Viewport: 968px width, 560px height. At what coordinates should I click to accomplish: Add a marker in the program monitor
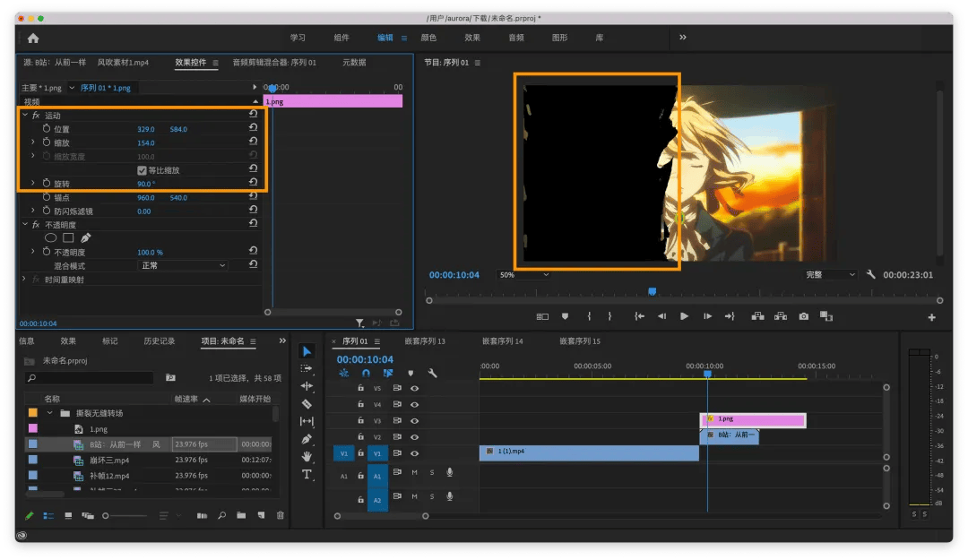[565, 316]
